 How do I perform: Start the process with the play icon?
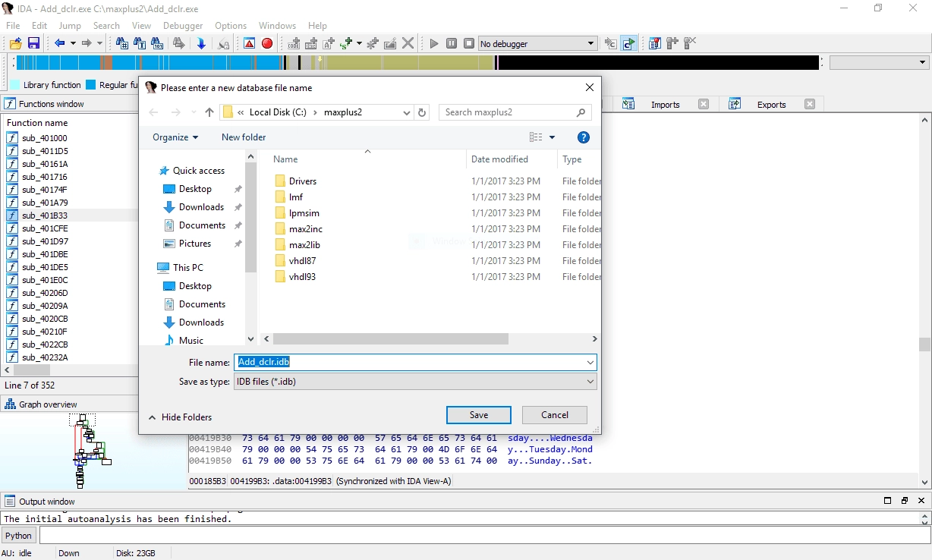coord(434,43)
